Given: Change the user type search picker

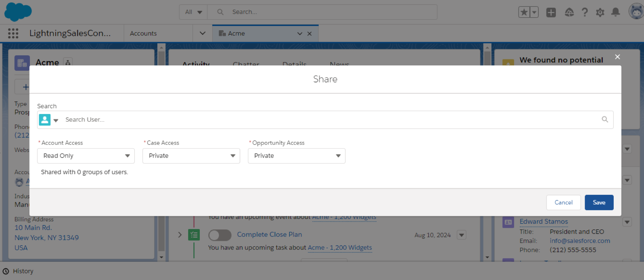Looking at the screenshot, I should click(x=49, y=120).
